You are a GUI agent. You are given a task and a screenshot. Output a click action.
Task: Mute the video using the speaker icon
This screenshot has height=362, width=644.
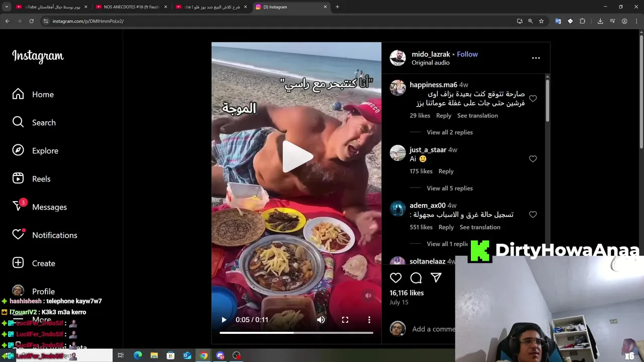321,320
